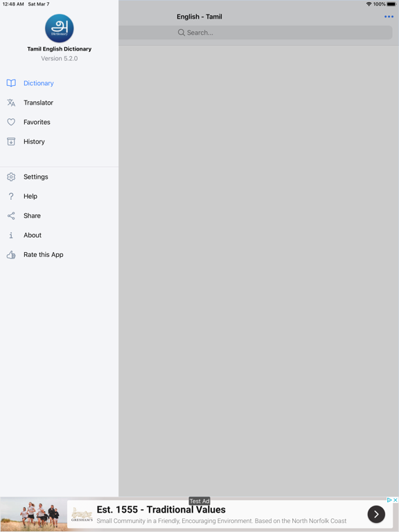Image resolution: width=399 pixels, height=532 pixels.
Task: Click the magnifier icon in search bar
Action: (x=181, y=33)
